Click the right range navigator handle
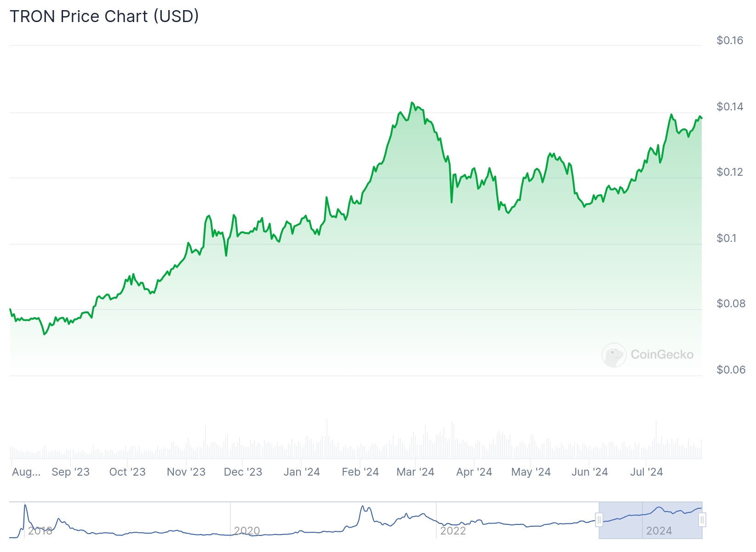Screen dimensions: 756x552 point(702,520)
